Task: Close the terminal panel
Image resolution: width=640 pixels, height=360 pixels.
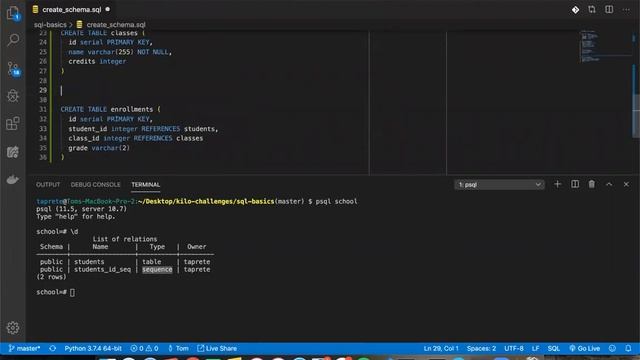Action: 626,184
